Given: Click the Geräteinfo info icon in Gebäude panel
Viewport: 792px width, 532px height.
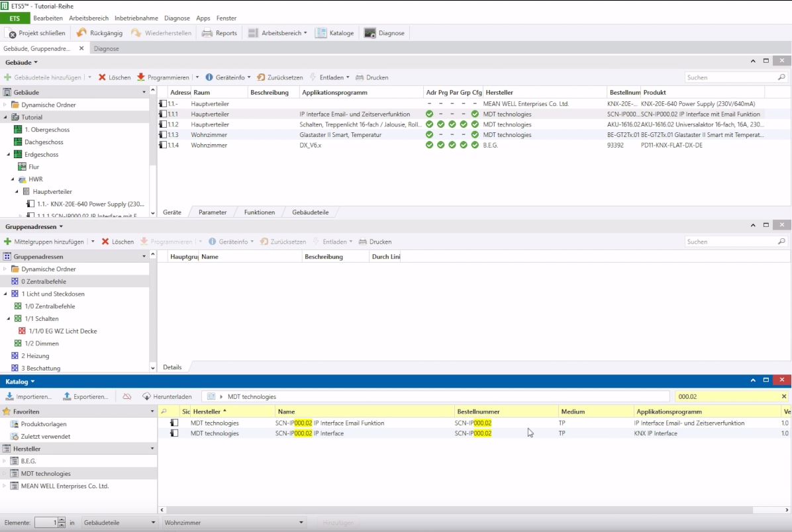Looking at the screenshot, I should (x=209, y=77).
